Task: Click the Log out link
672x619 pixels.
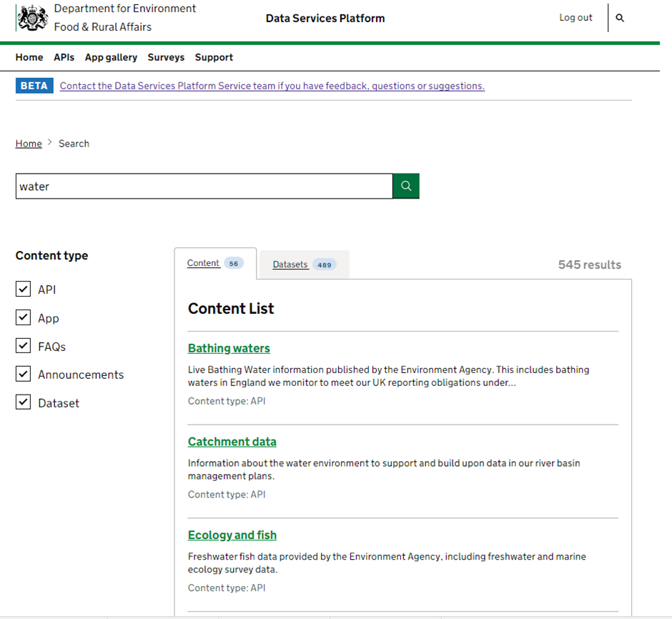Action: 575,18
